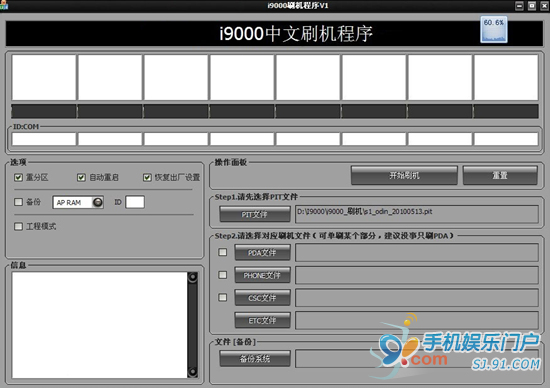
Task: Click the CSC file path field
Action: click(x=417, y=297)
